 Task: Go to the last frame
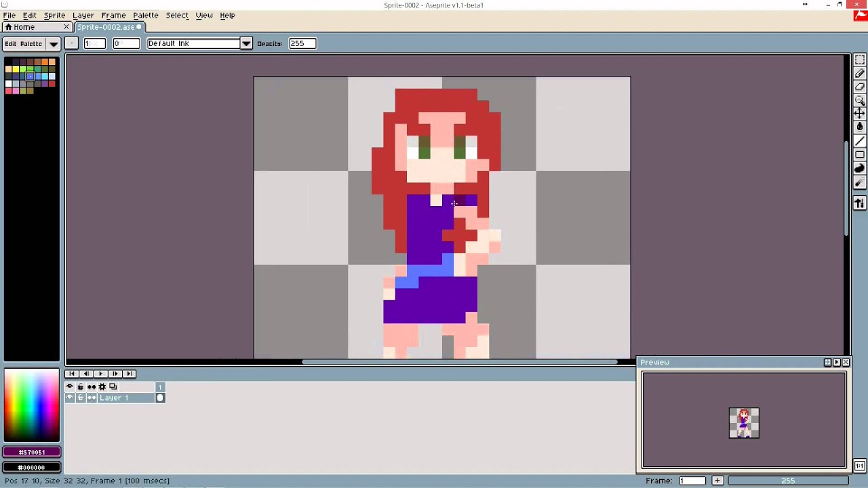click(x=129, y=373)
